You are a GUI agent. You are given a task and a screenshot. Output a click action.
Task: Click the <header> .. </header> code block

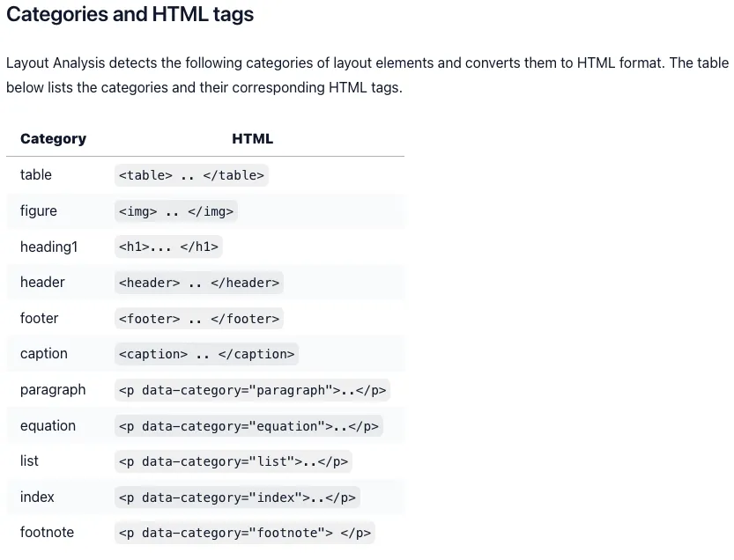[199, 283]
